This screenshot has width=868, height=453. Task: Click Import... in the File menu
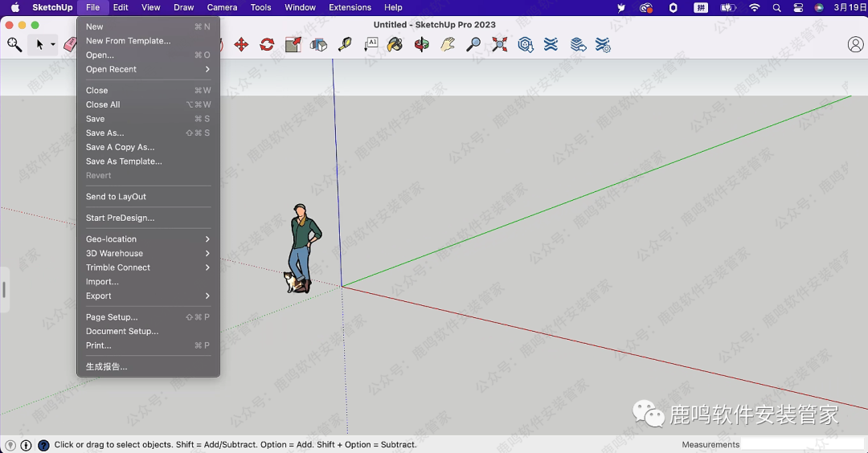102,282
